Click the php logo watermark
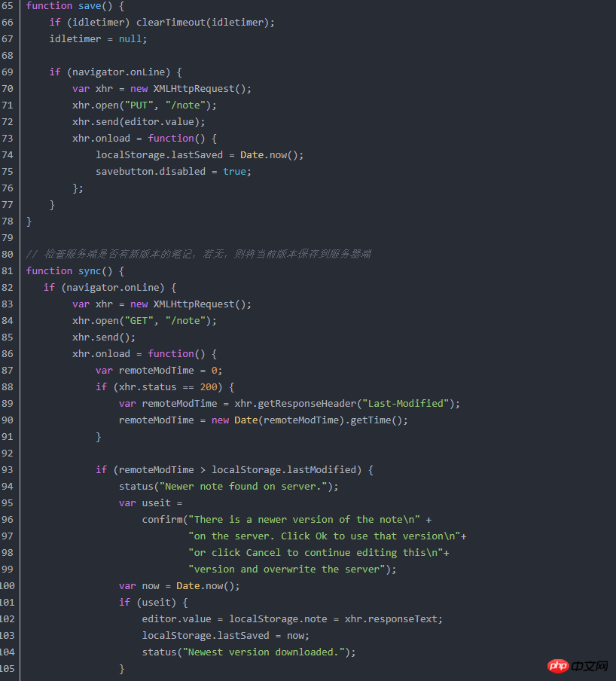This screenshot has height=681, width=616. pyautogui.click(x=557, y=666)
